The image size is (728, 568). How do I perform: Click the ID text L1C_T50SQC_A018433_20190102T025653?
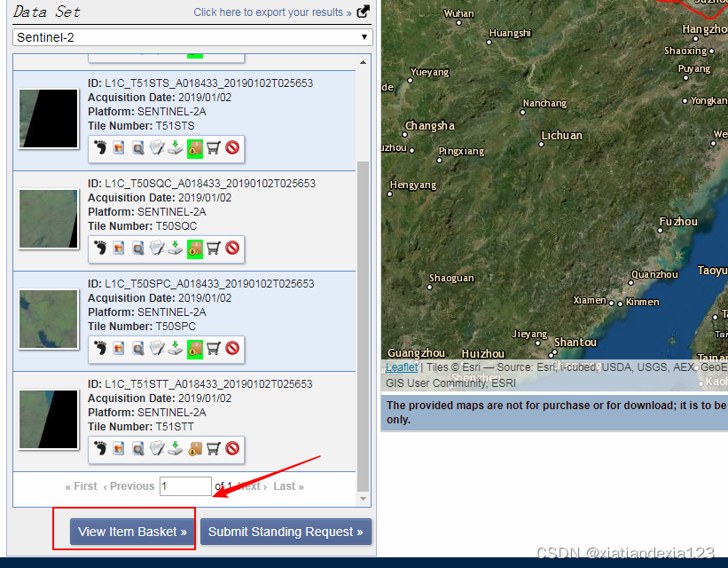[210, 184]
